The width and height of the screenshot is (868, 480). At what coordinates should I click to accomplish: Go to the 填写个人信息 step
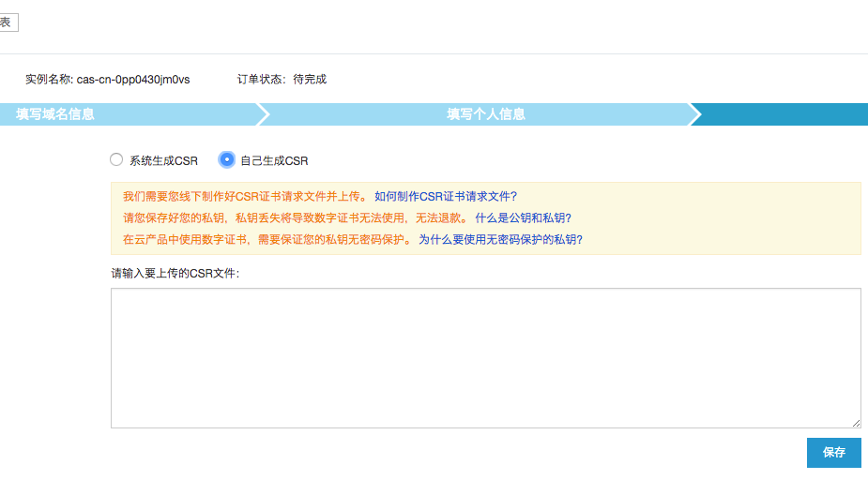485,114
